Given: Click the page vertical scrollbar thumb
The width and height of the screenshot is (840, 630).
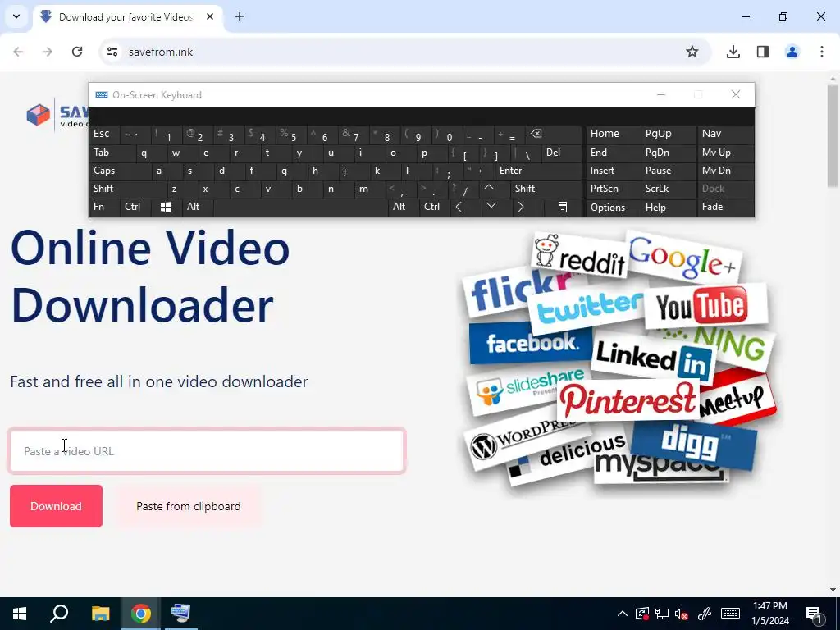Looking at the screenshot, I should [833, 135].
